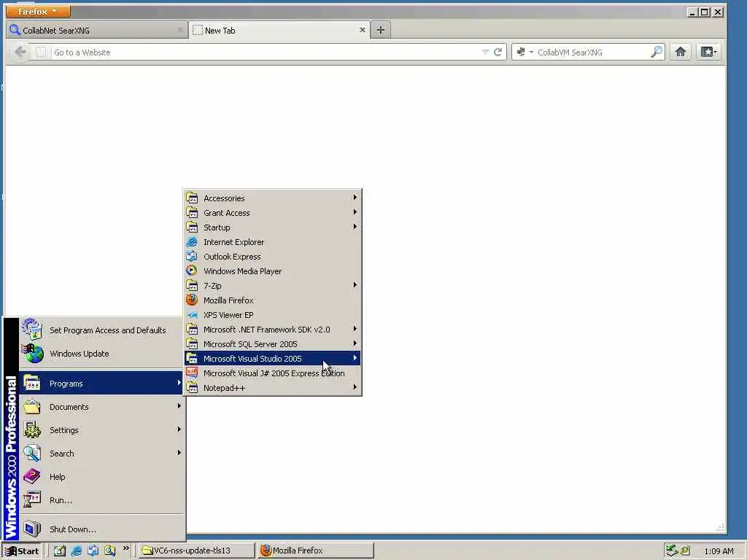Launch Internet Explorer from Programs menu
This screenshot has width=747, height=560.
click(x=273, y=242)
